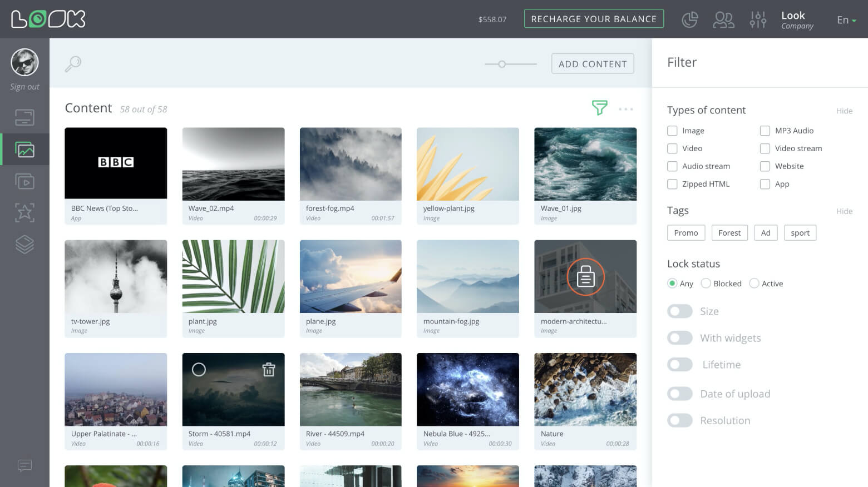Enable the Size filter toggle
This screenshot has height=487, width=868.
pyautogui.click(x=679, y=311)
